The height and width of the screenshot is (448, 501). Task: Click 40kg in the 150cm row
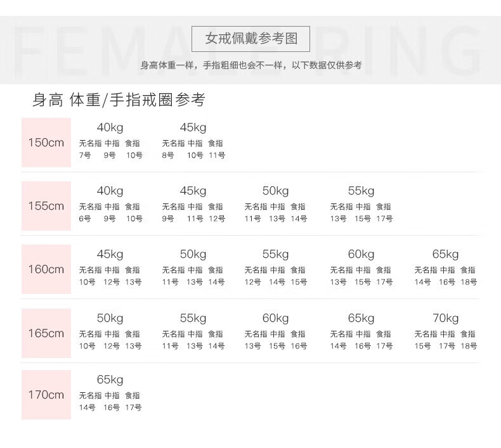point(110,127)
